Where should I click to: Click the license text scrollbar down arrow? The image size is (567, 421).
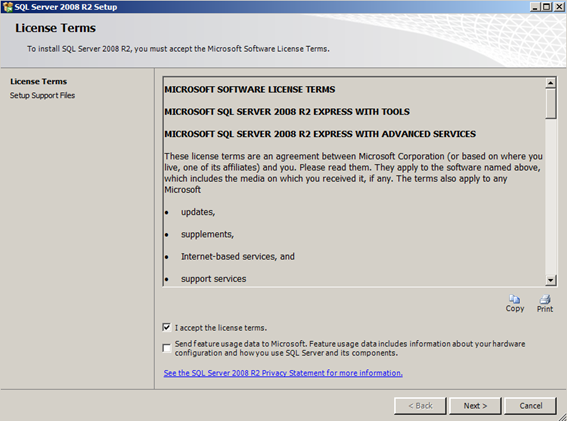point(550,280)
